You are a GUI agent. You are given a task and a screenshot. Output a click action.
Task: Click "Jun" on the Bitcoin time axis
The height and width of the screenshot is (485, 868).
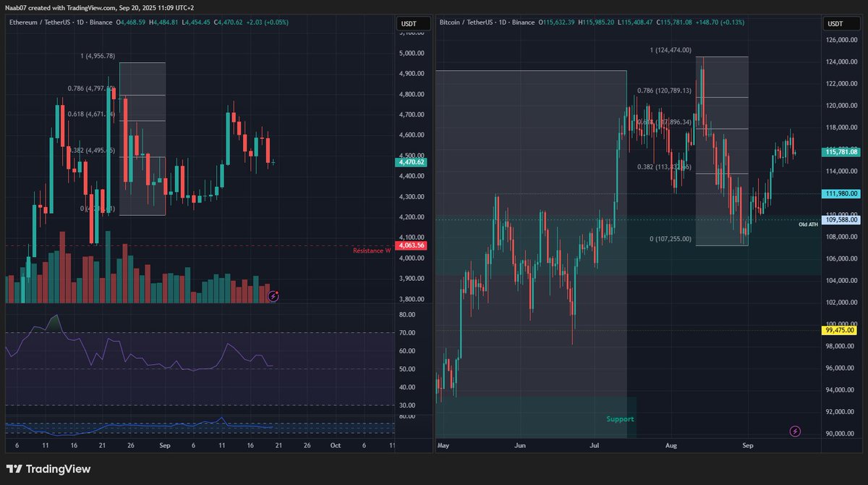click(x=520, y=446)
